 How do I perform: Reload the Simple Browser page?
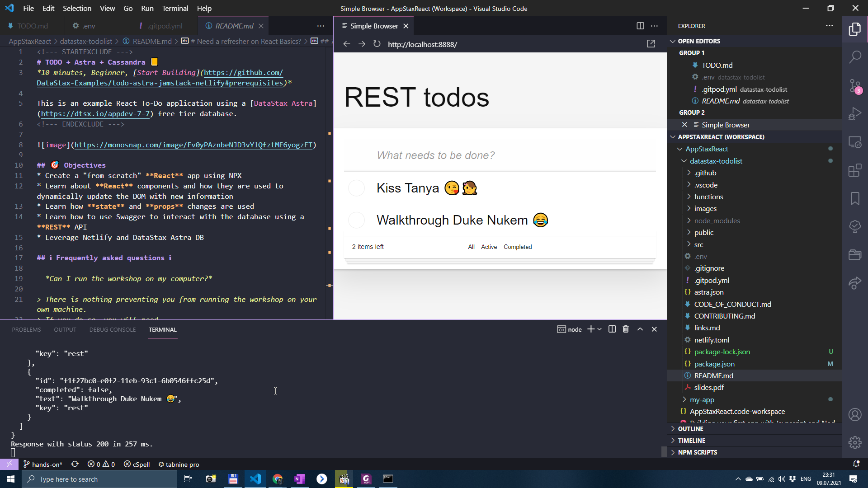377,44
